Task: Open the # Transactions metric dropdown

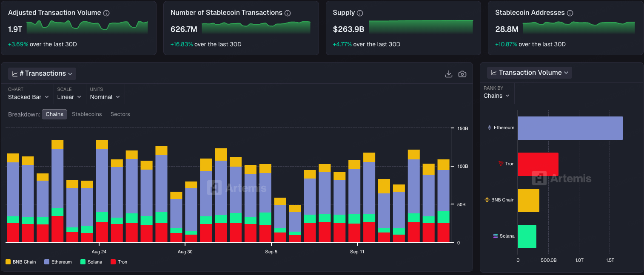Action: click(x=42, y=74)
